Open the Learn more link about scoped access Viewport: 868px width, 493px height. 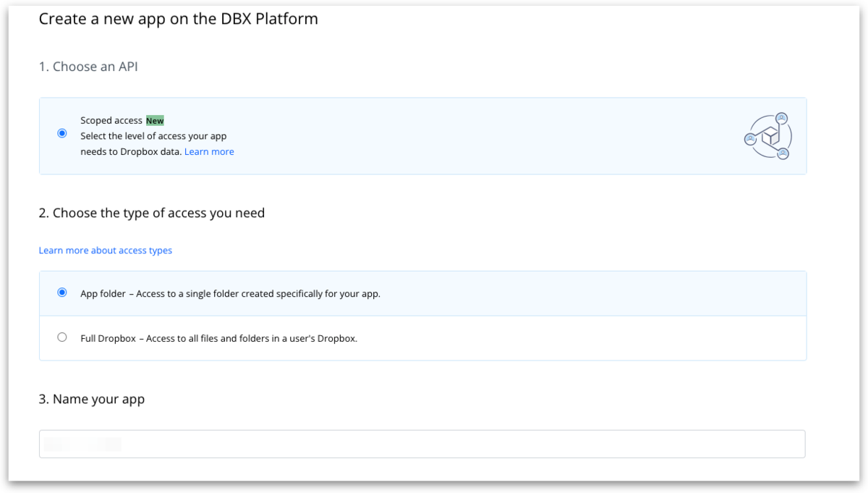tap(209, 152)
